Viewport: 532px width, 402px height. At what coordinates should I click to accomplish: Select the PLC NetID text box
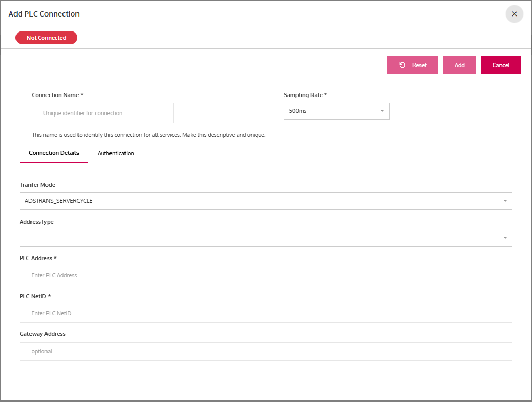coord(265,313)
